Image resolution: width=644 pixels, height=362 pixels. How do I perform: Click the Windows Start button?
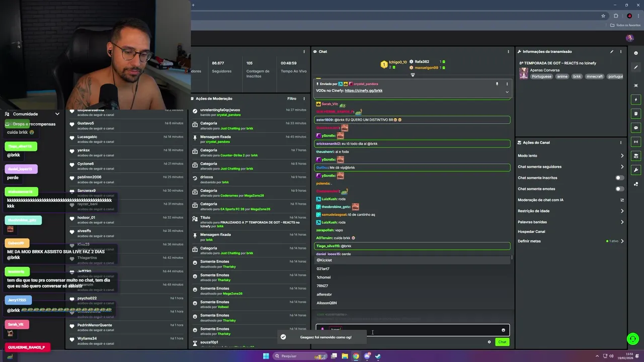tap(266, 356)
